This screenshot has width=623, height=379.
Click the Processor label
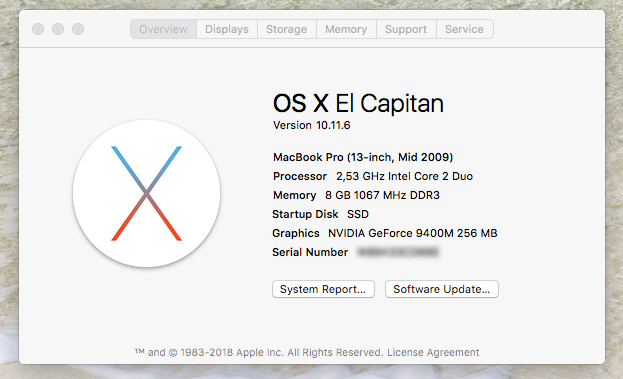click(300, 176)
